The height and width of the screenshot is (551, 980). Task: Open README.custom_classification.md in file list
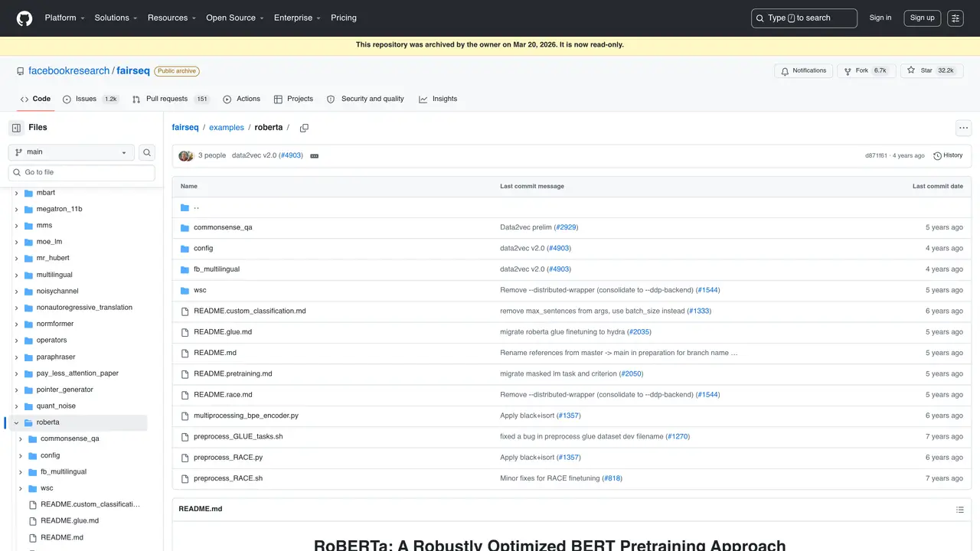point(250,311)
